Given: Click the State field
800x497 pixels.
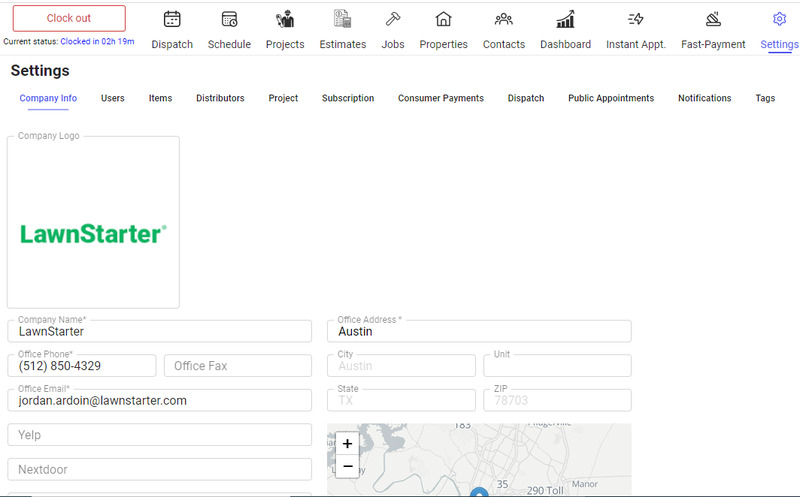Looking at the screenshot, I should click(402, 401).
